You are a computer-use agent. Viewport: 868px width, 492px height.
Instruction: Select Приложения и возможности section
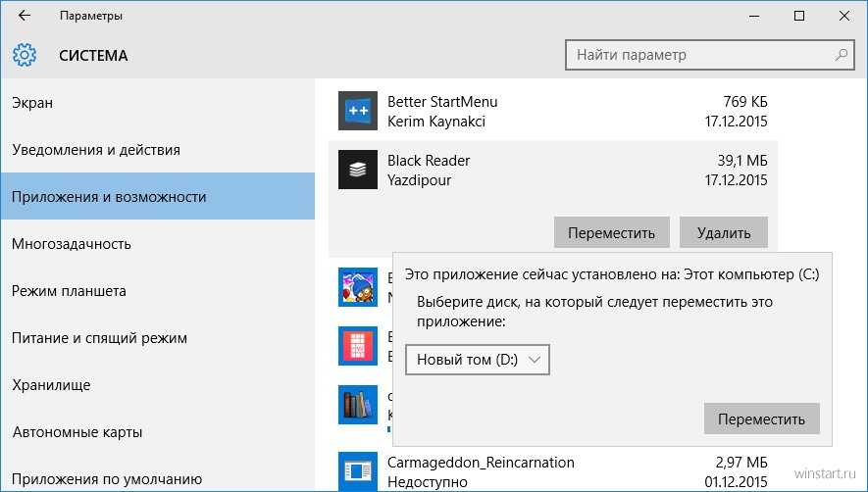[x=158, y=196]
